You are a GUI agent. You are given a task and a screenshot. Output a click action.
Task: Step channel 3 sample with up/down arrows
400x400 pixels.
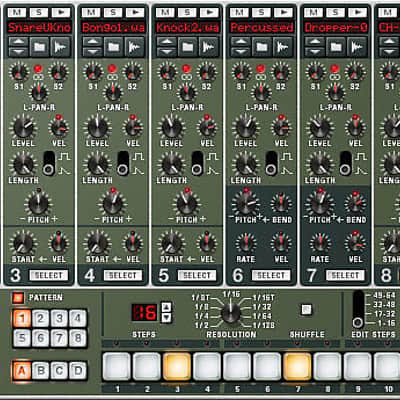point(18,47)
